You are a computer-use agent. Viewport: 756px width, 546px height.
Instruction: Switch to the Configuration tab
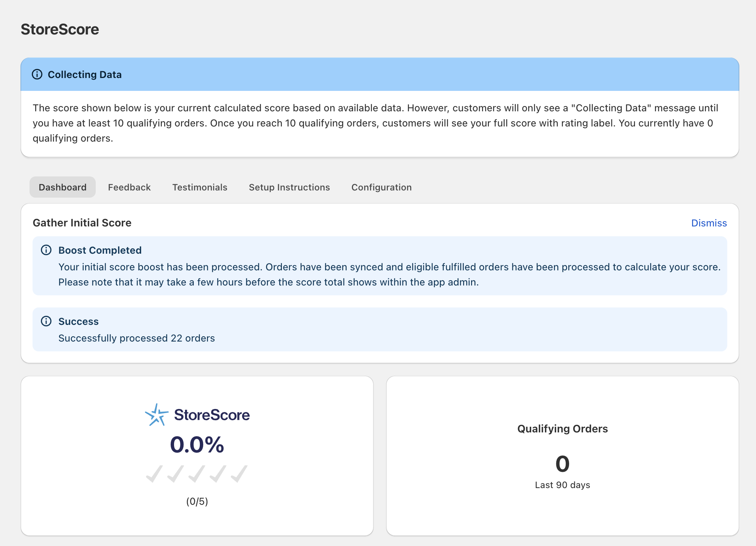[381, 187]
